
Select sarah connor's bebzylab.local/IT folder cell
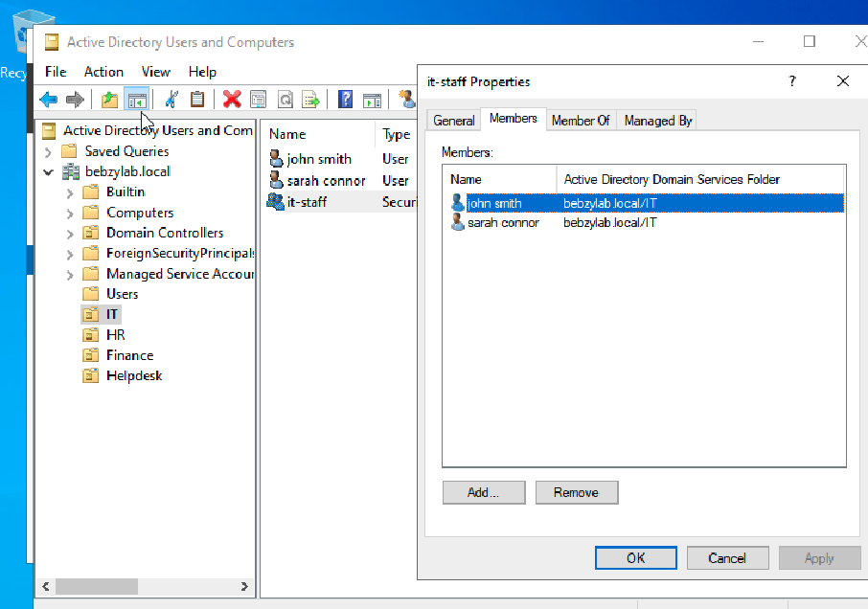pos(610,222)
